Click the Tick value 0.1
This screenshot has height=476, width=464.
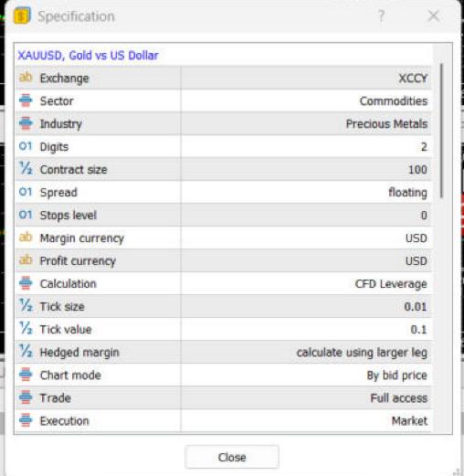418,330
